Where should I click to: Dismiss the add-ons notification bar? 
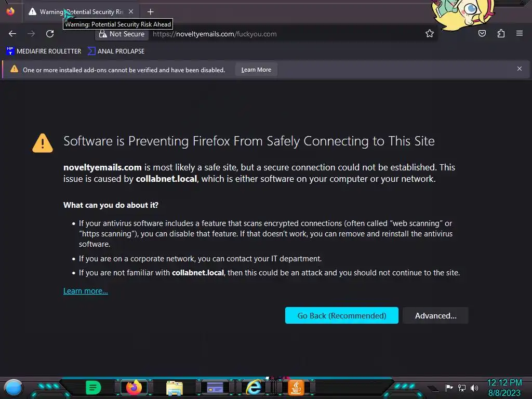click(519, 69)
